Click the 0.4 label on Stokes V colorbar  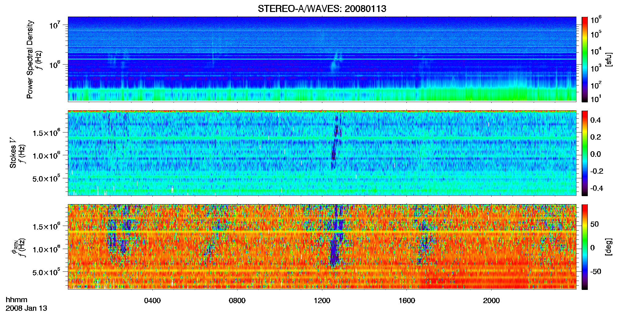595,120
